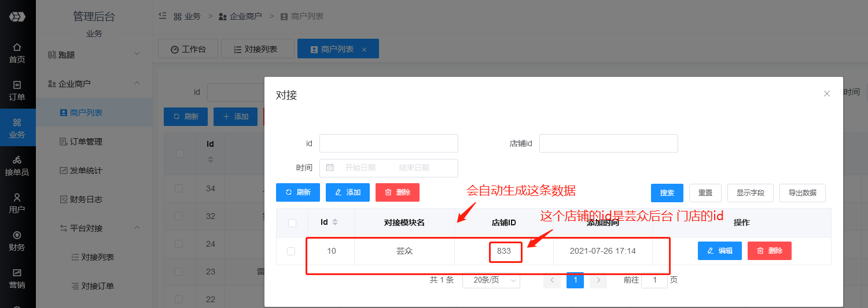Click the 店铺ID value 833
The height and width of the screenshot is (308, 868).
coord(504,251)
